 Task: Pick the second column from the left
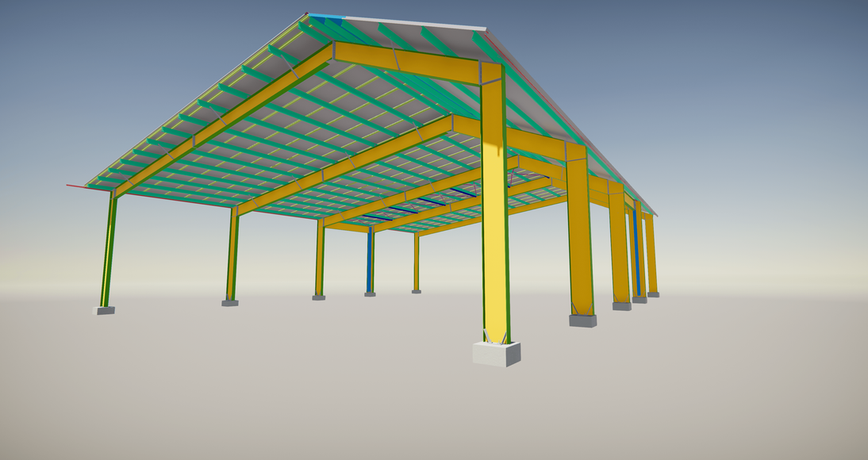coord(232,255)
